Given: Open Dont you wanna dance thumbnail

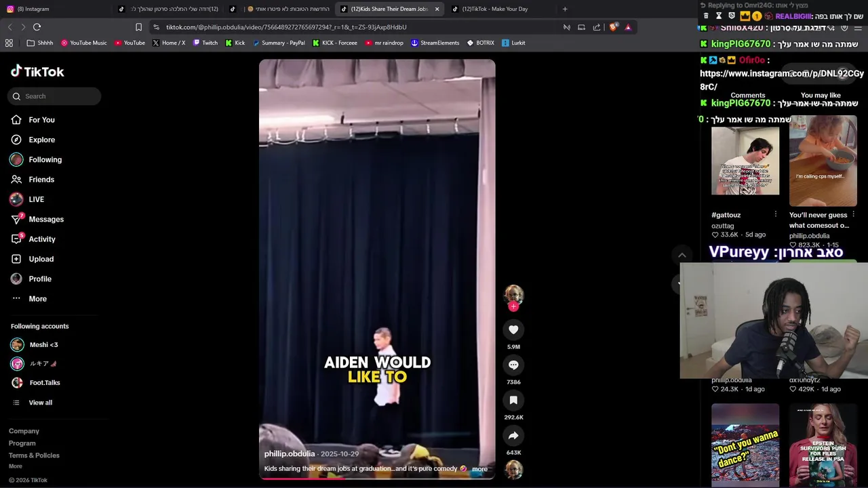Looking at the screenshot, I should click(745, 445).
